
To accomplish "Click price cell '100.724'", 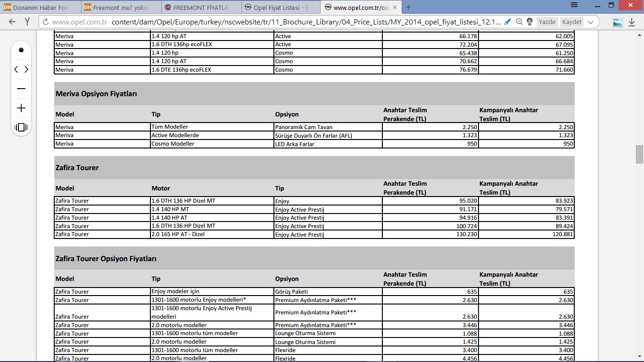I will pos(430,226).
